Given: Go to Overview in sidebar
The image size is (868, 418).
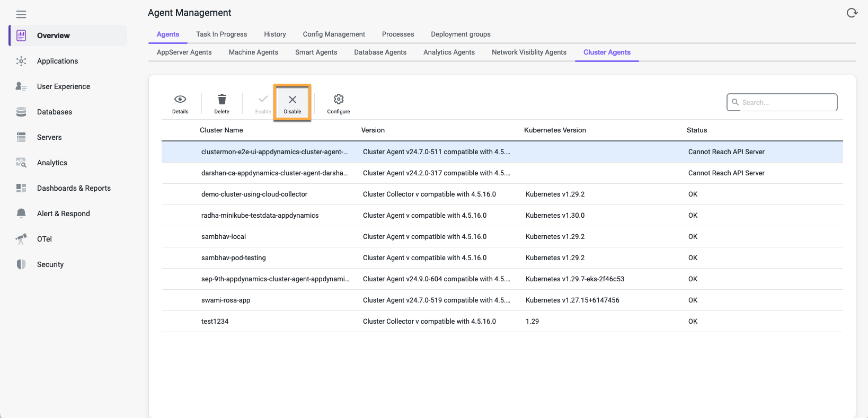Looking at the screenshot, I should pyautogui.click(x=68, y=35).
